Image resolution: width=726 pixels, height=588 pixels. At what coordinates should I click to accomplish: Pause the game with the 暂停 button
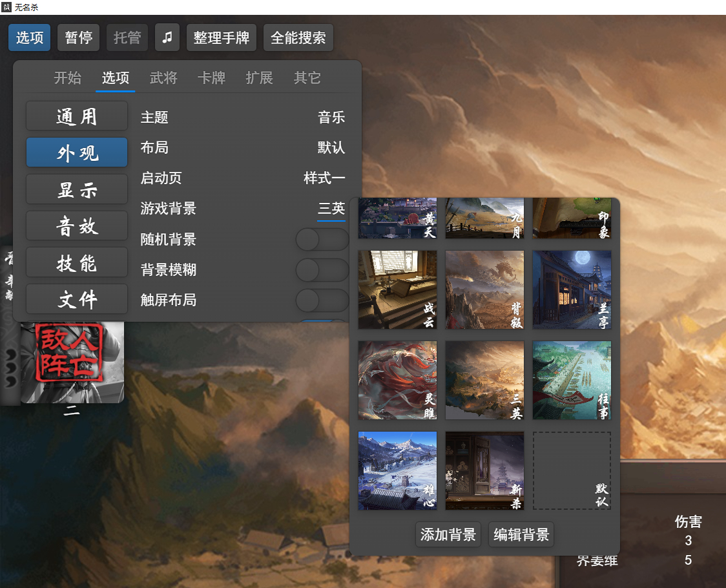[78, 37]
